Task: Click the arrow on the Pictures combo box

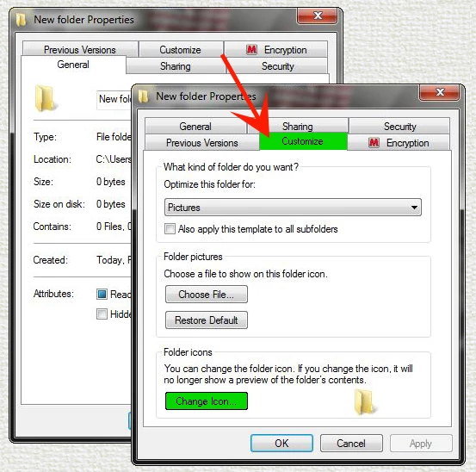Action: tap(414, 208)
